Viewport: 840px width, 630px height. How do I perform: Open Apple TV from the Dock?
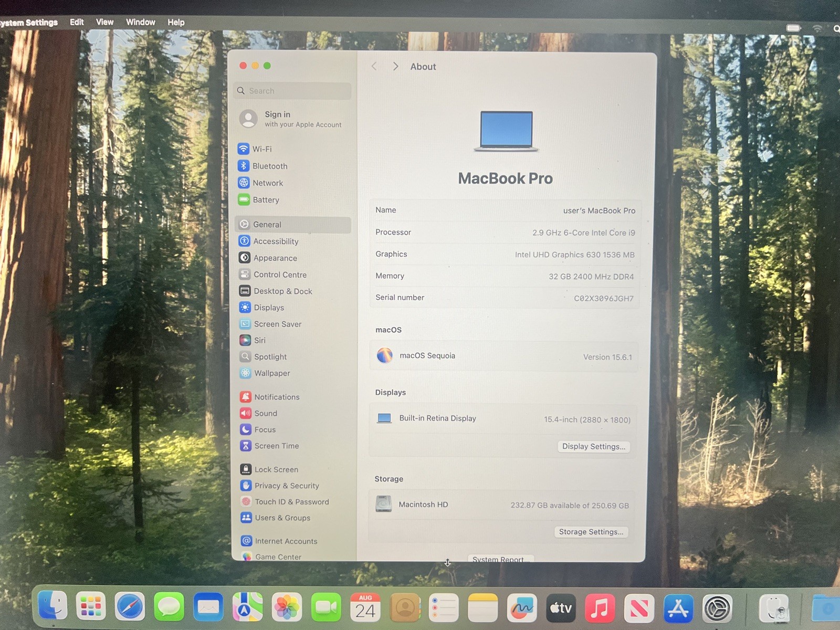pyautogui.click(x=561, y=608)
